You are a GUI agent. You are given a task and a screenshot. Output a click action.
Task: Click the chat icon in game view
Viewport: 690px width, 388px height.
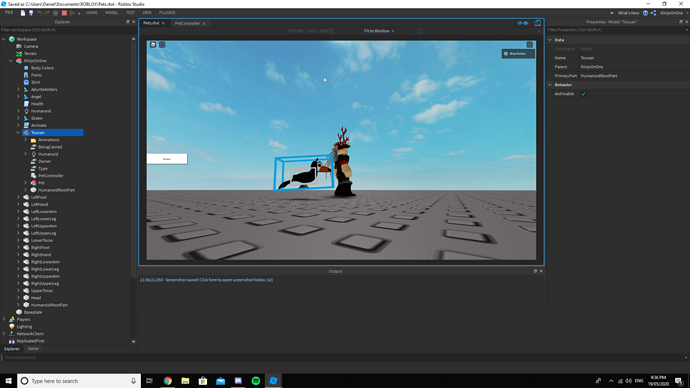162,44
